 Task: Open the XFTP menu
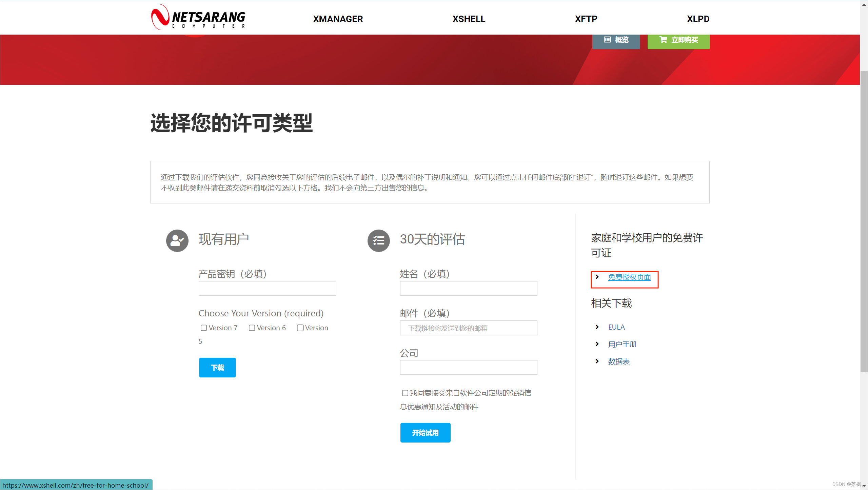coord(586,19)
